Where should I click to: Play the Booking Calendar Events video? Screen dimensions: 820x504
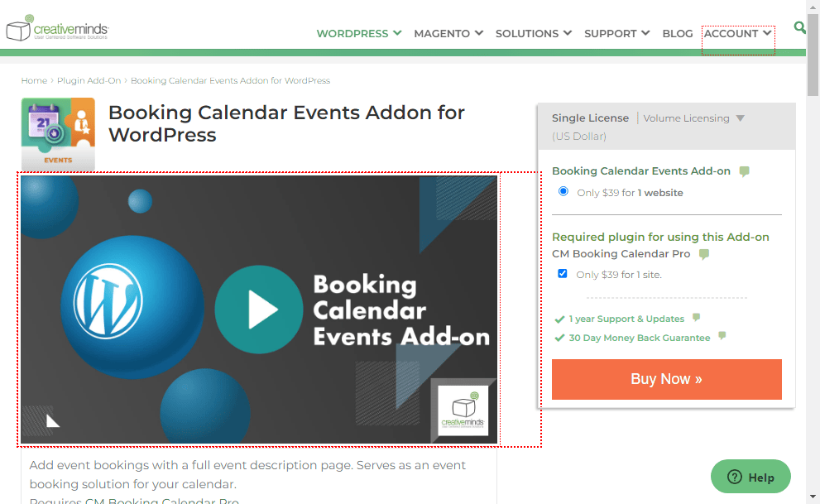[x=259, y=310]
